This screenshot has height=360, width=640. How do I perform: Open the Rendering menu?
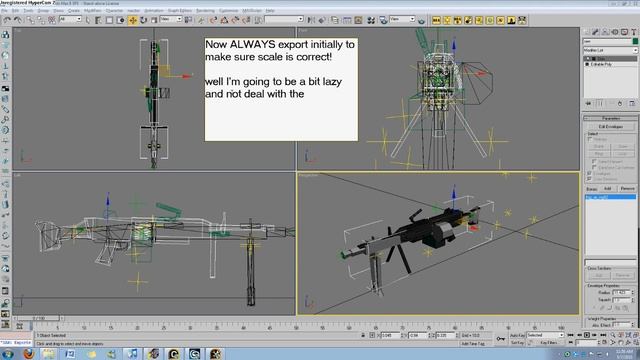(x=205, y=11)
